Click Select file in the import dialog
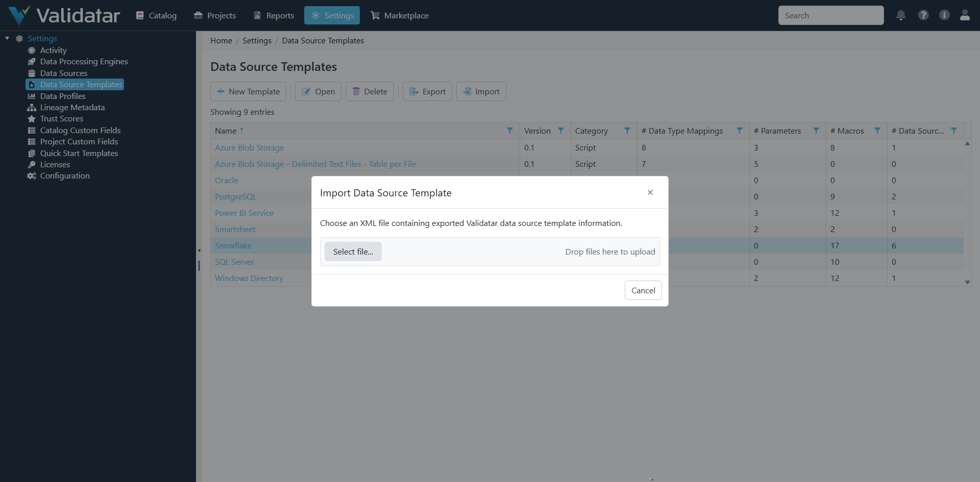 (x=353, y=251)
